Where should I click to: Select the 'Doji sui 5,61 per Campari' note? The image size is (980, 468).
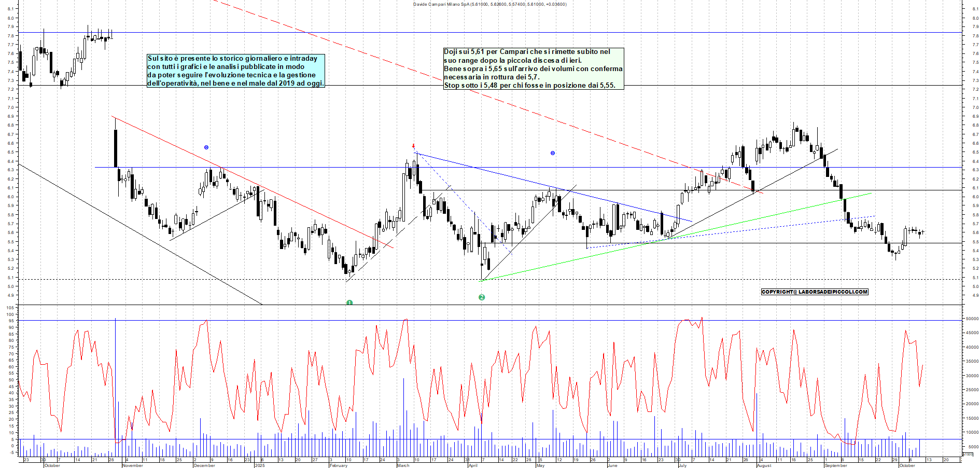[x=533, y=68]
